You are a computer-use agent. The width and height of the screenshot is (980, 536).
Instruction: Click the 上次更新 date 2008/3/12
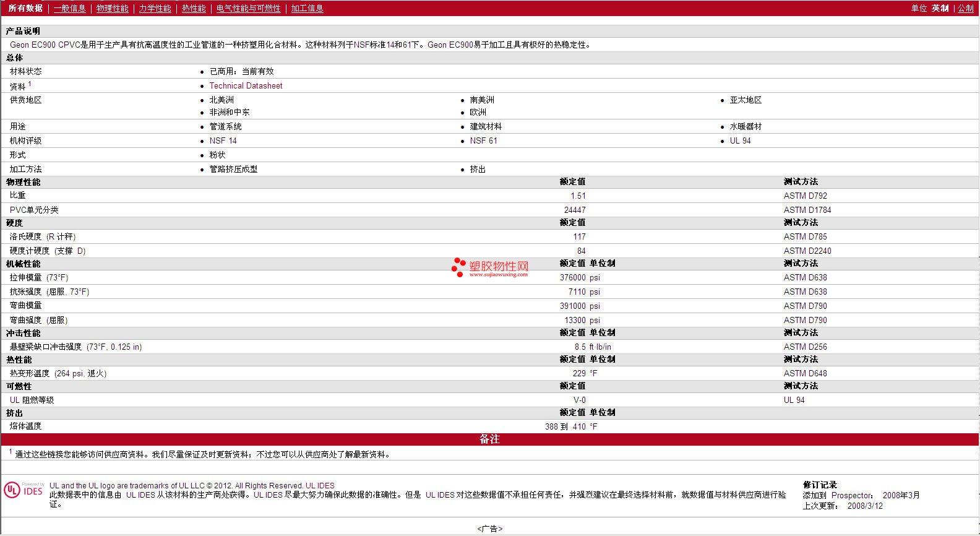865,506
